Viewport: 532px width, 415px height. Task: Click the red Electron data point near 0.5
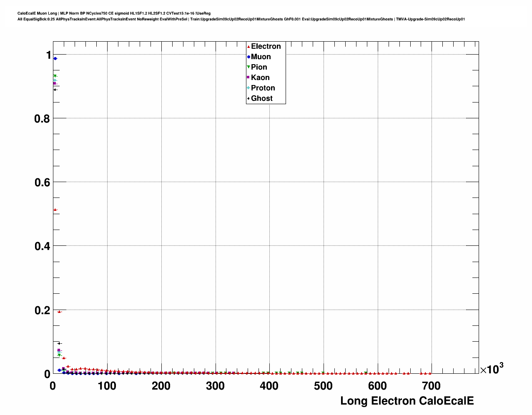[55, 210]
